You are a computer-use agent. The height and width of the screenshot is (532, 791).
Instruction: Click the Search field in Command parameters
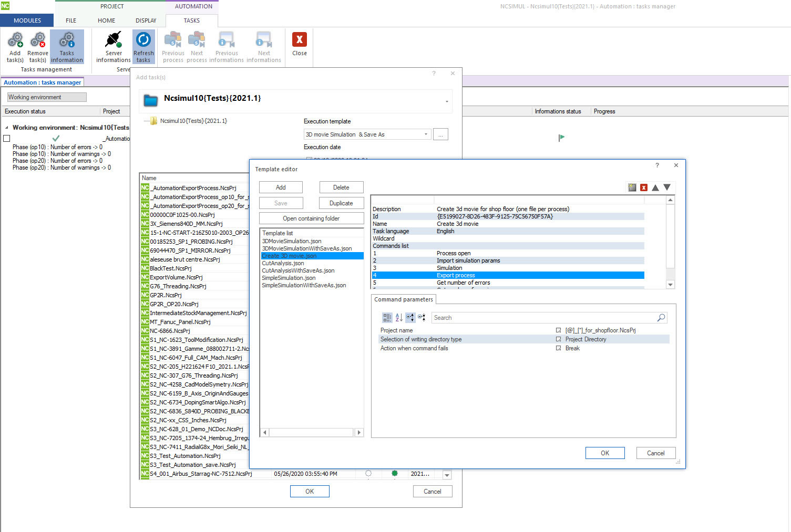tap(544, 318)
